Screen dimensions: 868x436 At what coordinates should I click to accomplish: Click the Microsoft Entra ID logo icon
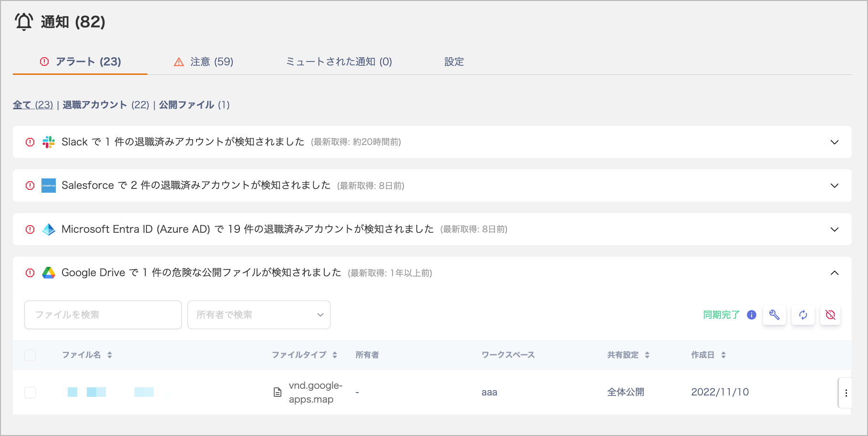tap(49, 229)
